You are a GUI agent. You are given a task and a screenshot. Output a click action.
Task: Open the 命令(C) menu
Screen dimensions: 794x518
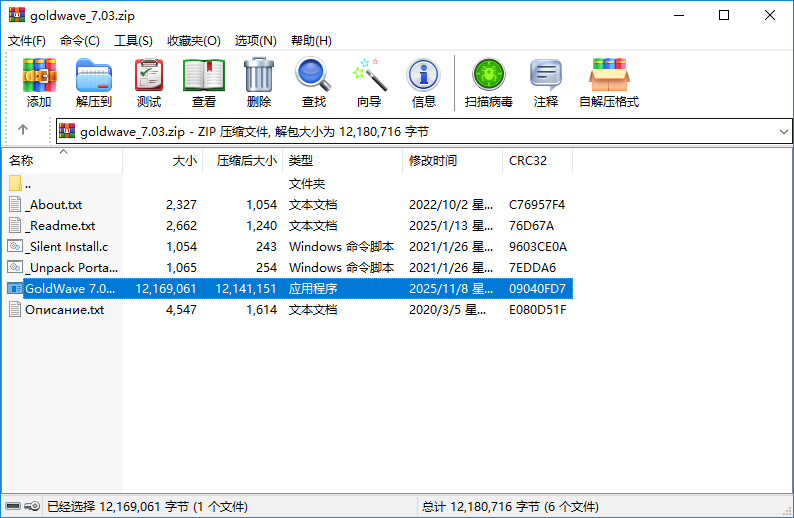[x=80, y=41]
